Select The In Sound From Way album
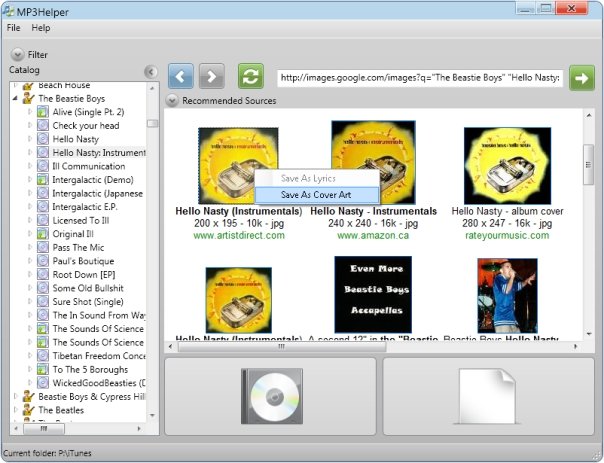The height and width of the screenshot is (463, 604). 99,315
